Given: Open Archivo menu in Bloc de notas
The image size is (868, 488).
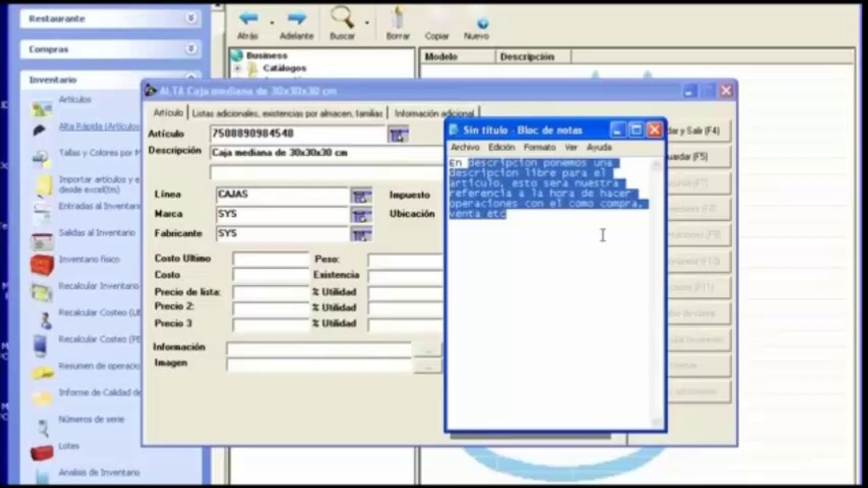Looking at the screenshot, I should [465, 147].
